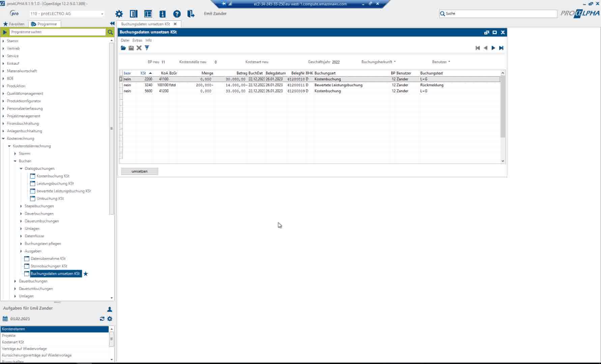The width and height of the screenshot is (601, 364).
Task: Click the search magnifier in program search
Action: 110,32
